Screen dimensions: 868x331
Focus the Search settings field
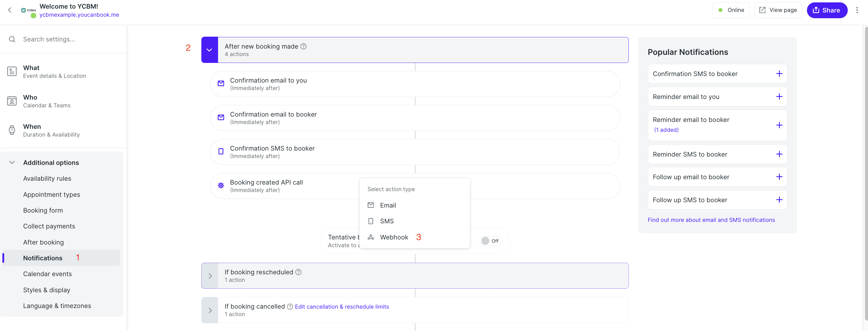point(63,39)
